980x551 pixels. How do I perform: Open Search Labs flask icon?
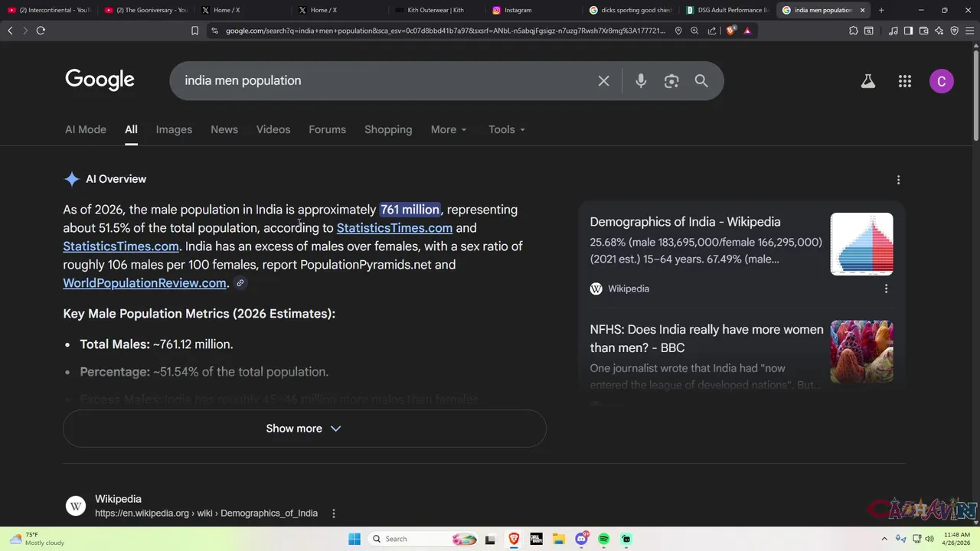click(868, 81)
